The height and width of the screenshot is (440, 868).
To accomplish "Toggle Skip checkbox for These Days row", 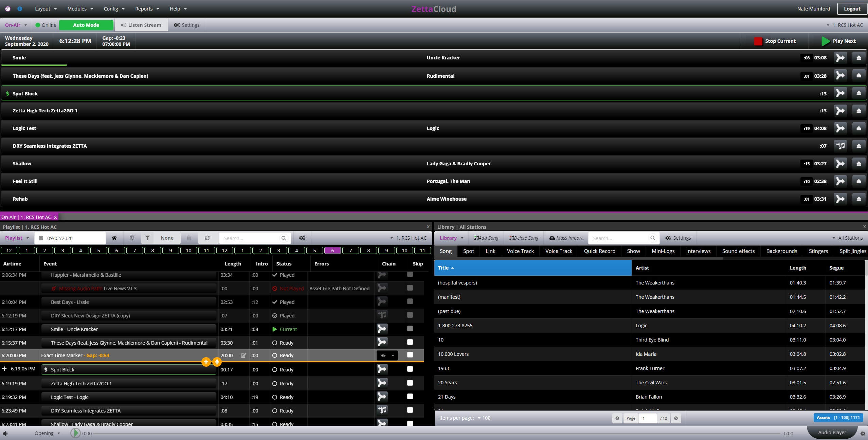I will point(410,342).
